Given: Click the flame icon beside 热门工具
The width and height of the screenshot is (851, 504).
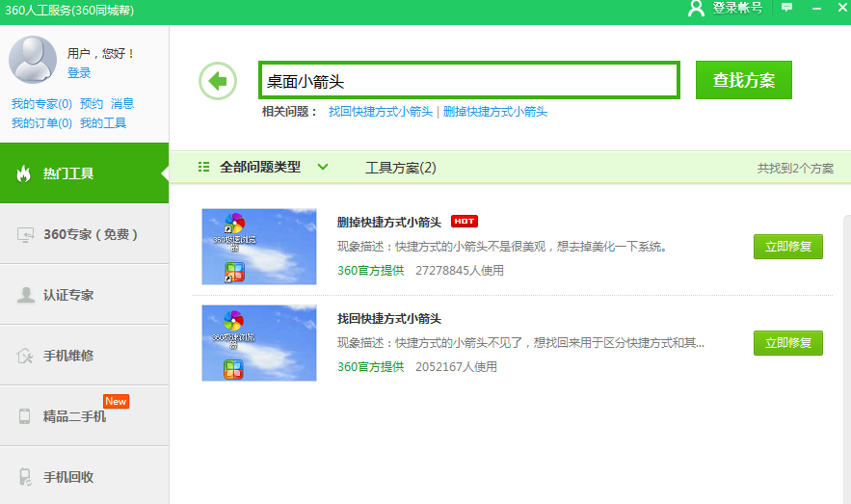Looking at the screenshot, I should [23, 173].
